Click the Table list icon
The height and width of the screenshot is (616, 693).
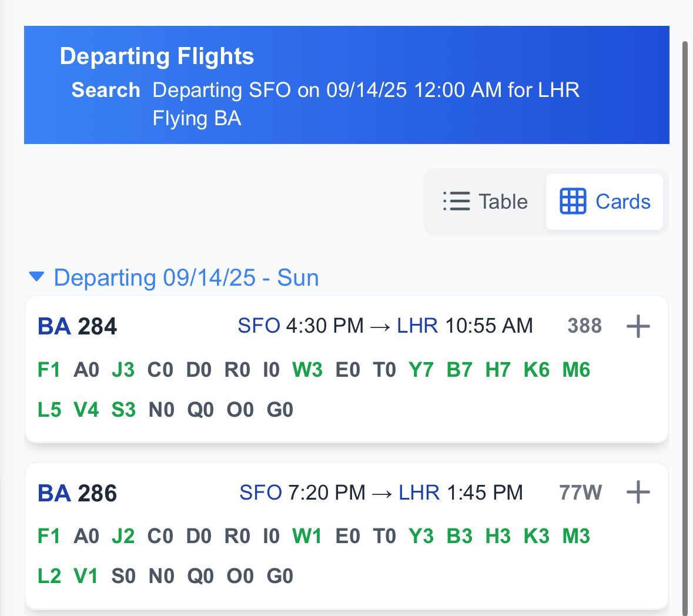point(457,202)
